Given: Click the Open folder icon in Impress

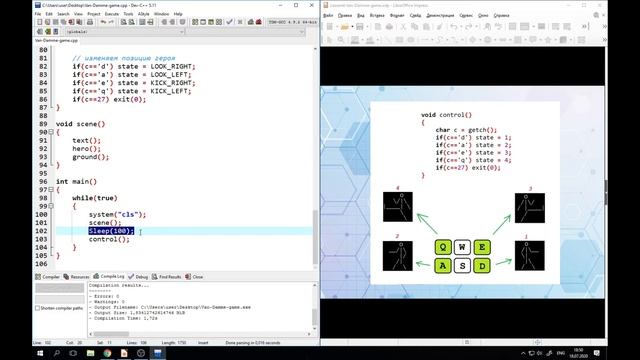Looking at the screenshot, I should (345, 27).
